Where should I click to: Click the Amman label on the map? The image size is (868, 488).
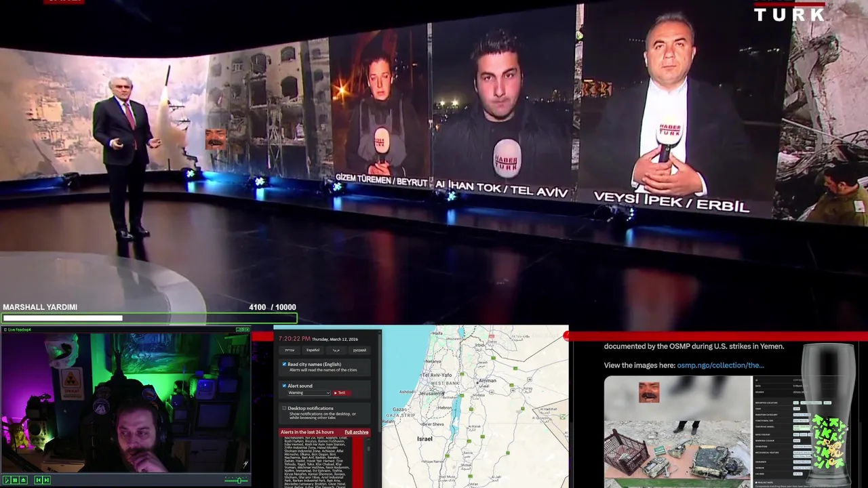(488, 381)
